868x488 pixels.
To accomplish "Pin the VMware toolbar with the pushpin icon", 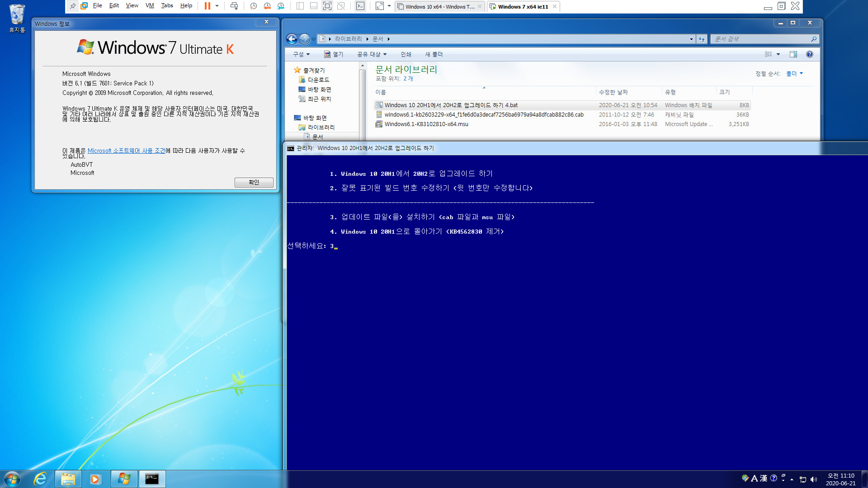I will click(x=72, y=6).
